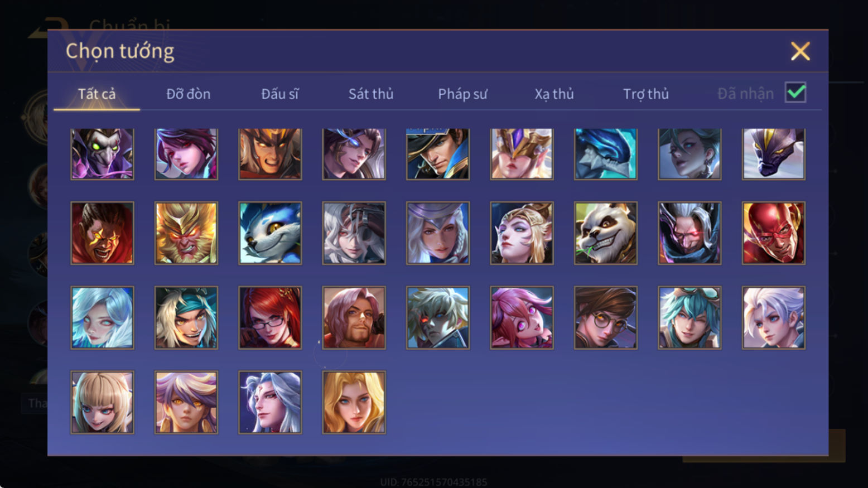This screenshot has width=868, height=488.
Task: Choose the red Flash hero portrait
Action: click(x=773, y=233)
